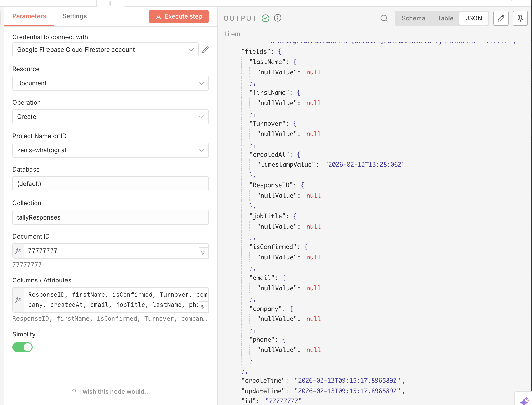Toggle the Simplify switch off
The image size is (532, 405).
23,347
